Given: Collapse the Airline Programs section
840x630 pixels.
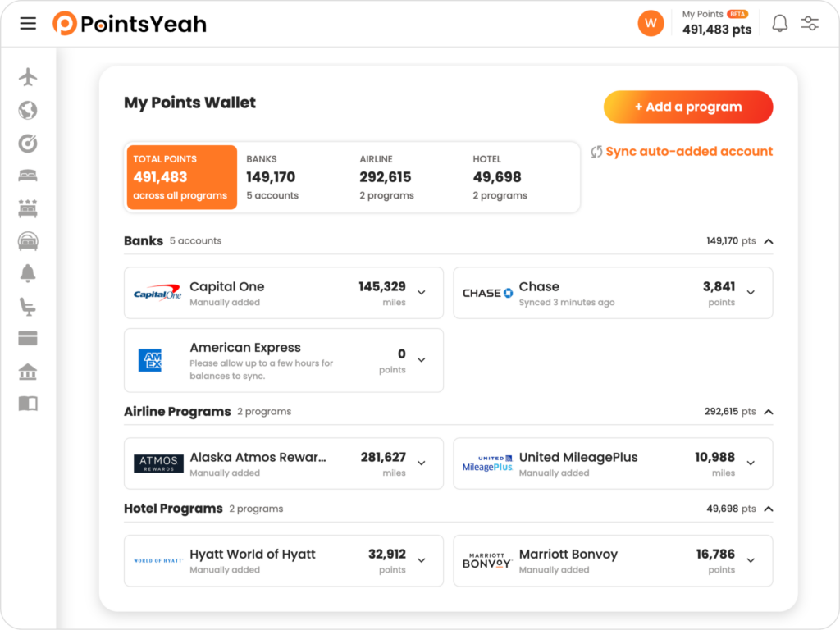Looking at the screenshot, I should click(x=768, y=412).
